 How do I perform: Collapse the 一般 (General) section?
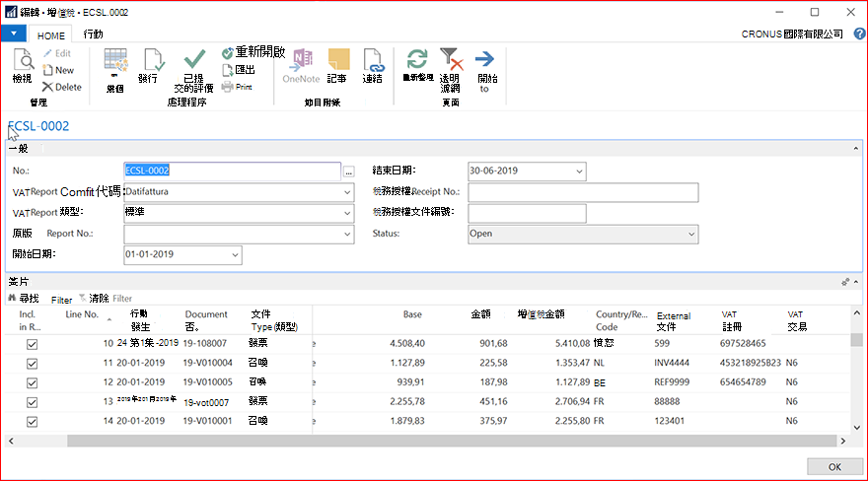point(856,148)
